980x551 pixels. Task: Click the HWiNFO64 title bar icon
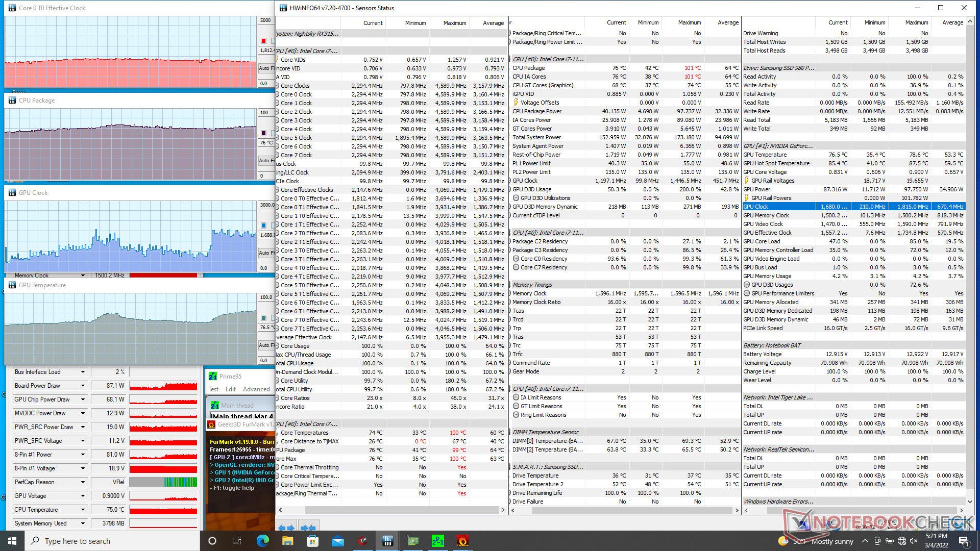coord(283,8)
